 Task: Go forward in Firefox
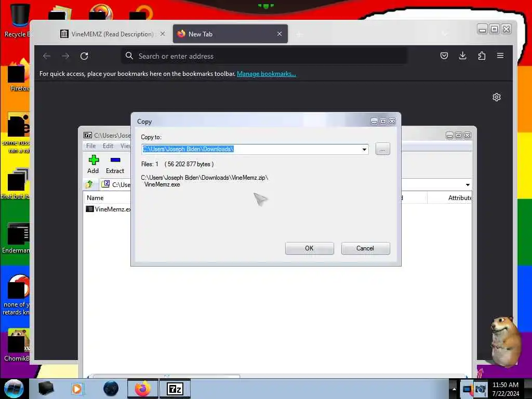tap(65, 56)
